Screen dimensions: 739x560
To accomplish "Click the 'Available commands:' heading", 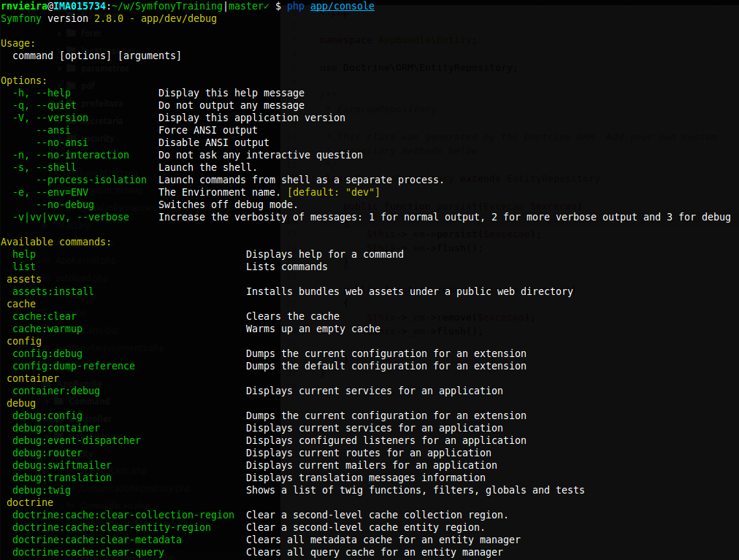I will coord(56,242).
